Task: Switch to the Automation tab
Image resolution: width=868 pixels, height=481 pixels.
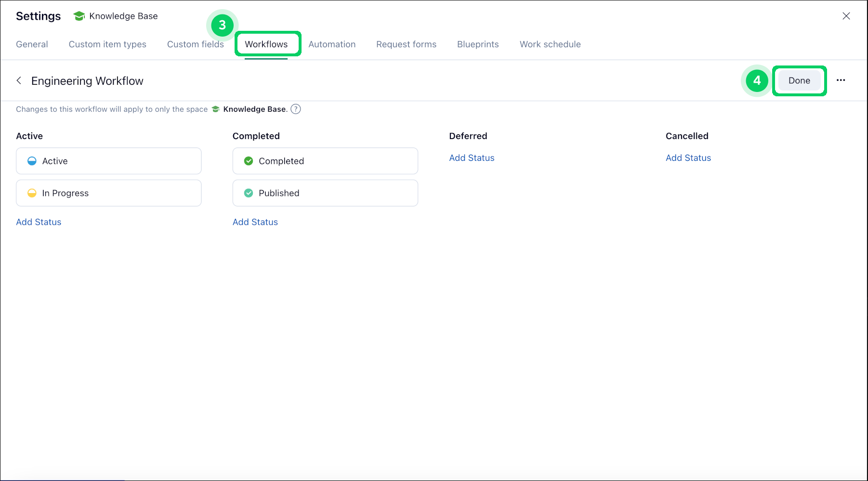Action: [x=332, y=44]
